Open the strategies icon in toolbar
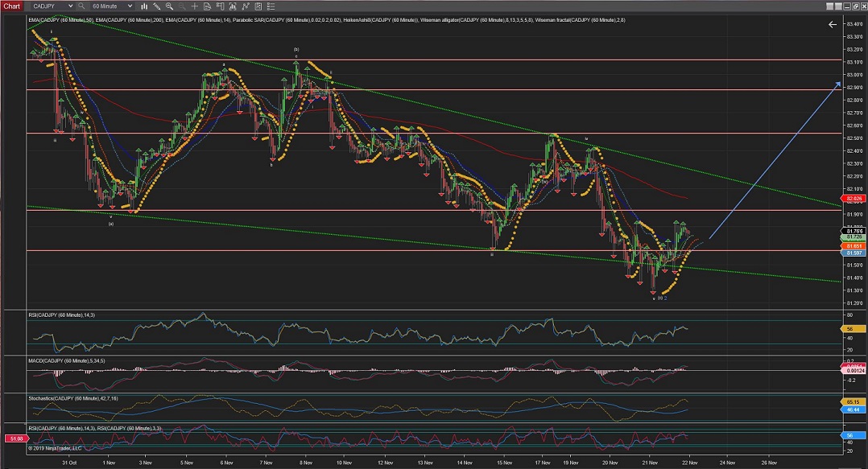 pos(257,6)
